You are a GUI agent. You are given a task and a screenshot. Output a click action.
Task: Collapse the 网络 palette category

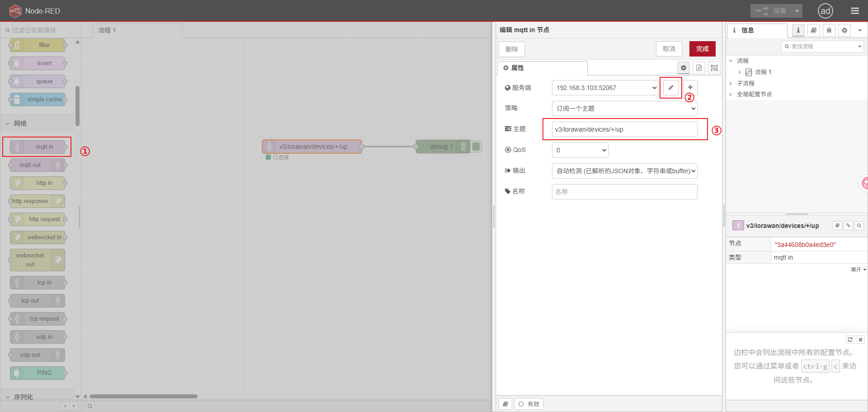[x=37, y=123]
